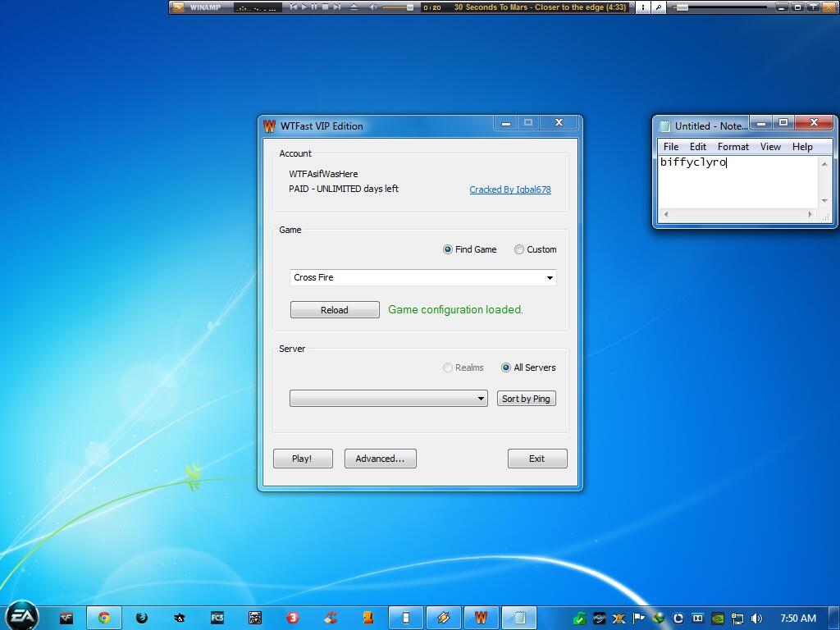Click the Winamp song title display
Image resolution: width=840 pixels, height=630 pixels.
[x=540, y=7]
